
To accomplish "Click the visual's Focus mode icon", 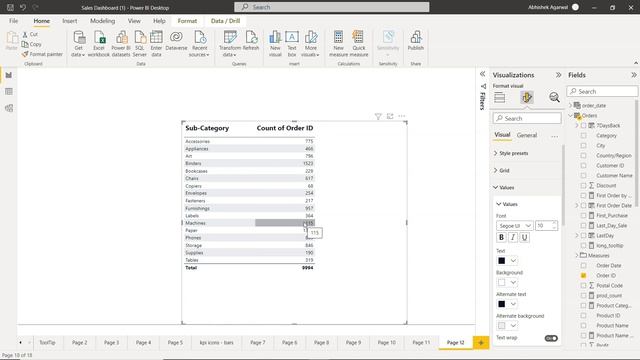I will 390,116.
